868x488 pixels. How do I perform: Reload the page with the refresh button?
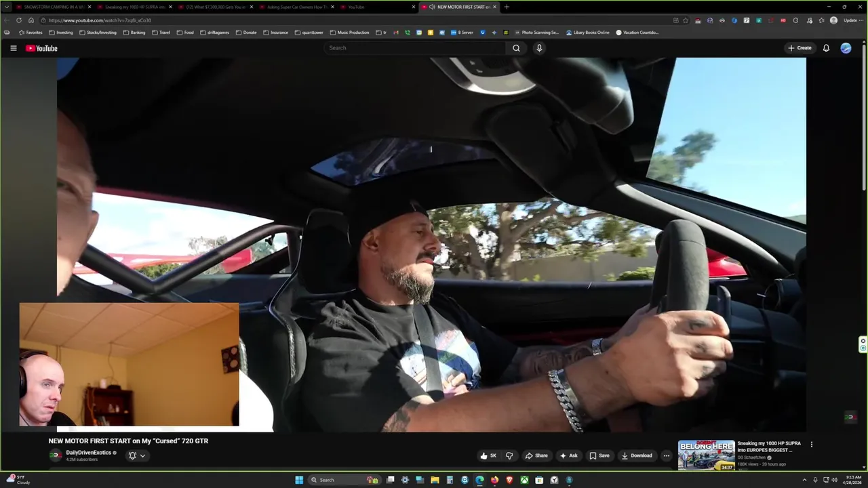18,20
